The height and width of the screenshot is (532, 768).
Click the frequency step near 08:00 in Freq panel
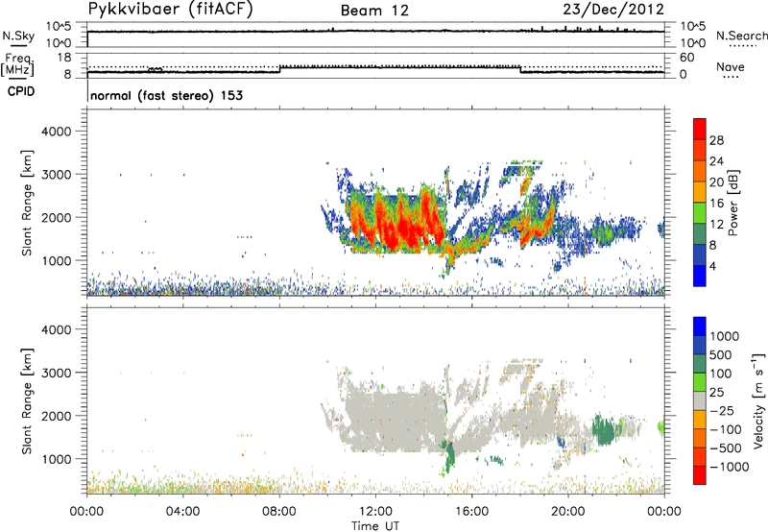pyautogui.click(x=279, y=69)
